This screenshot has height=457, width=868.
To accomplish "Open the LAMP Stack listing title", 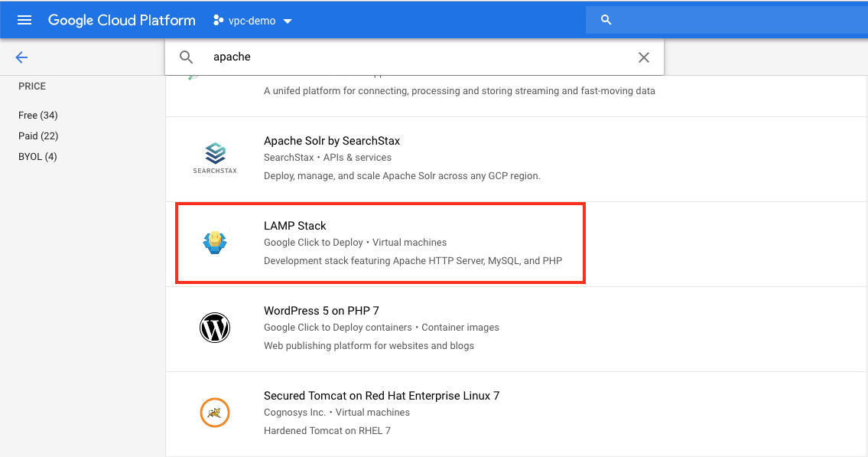I will (295, 226).
